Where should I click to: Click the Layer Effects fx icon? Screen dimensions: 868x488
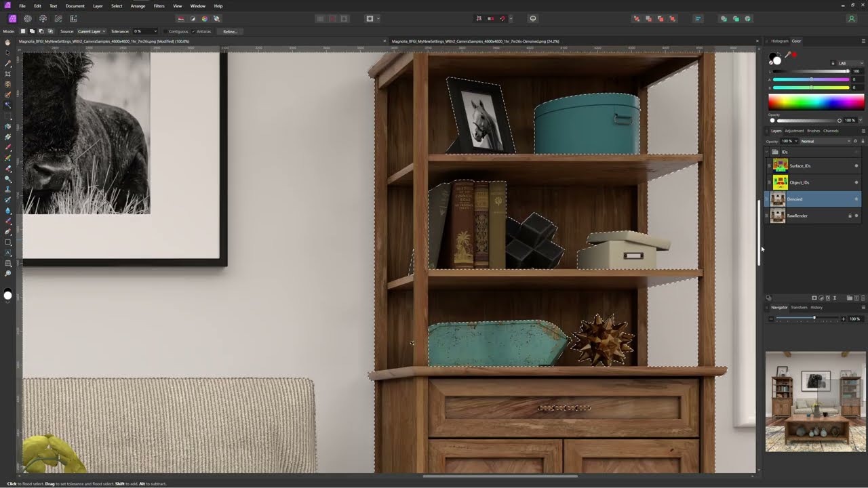[x=828, y=298]
